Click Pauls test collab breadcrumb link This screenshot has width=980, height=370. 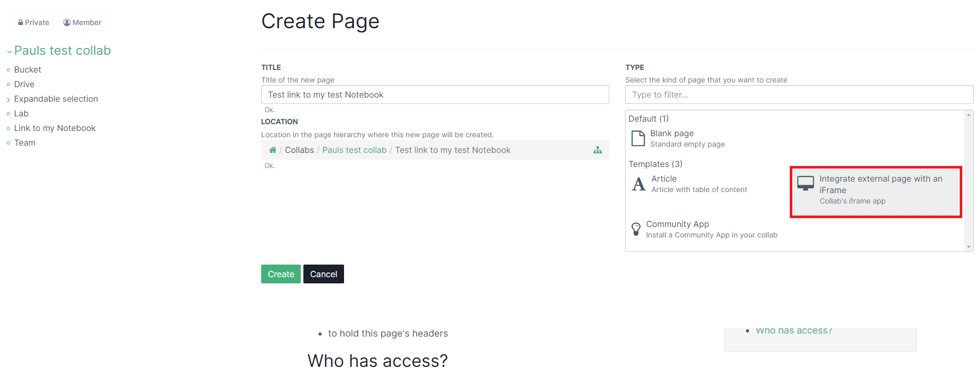[354, 150]
